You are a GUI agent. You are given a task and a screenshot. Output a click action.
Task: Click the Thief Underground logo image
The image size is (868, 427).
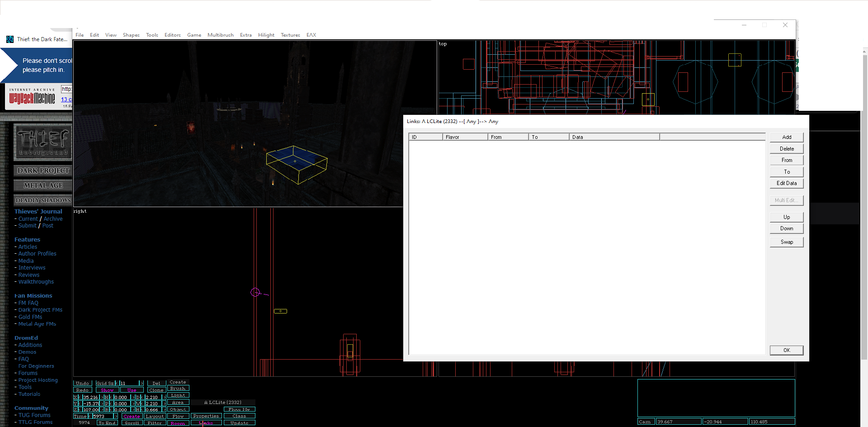(x=43, y=142)
